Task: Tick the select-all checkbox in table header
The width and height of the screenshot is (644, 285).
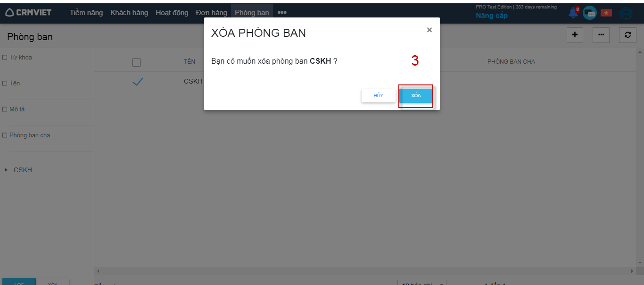Action: click(x=137, y=62)
